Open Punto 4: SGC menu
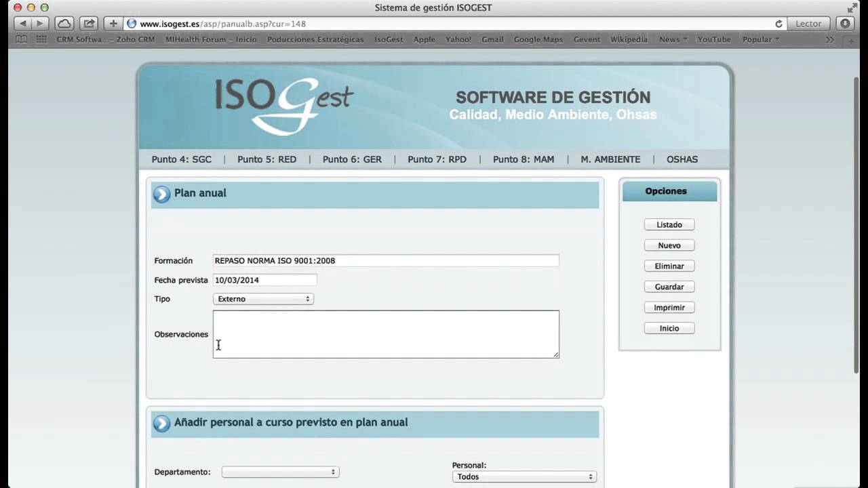The image size is (868, 488). (x=182, y=159)
